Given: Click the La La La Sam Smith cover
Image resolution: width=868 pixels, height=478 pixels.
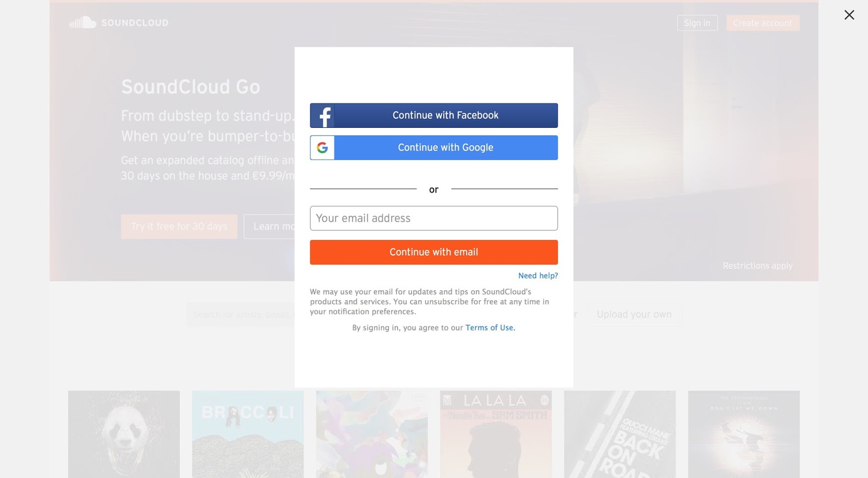Looking at the screenshot, I should 495,434.
